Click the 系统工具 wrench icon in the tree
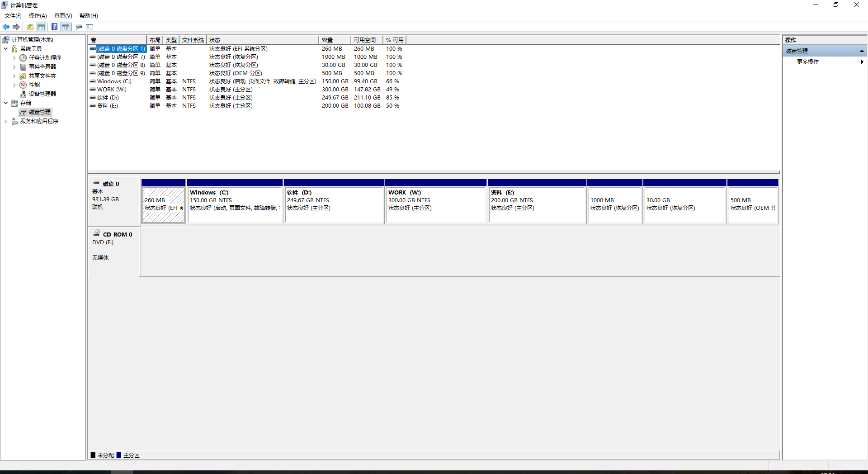The height and width of the screenshot is (474, 868). point(14,49)
